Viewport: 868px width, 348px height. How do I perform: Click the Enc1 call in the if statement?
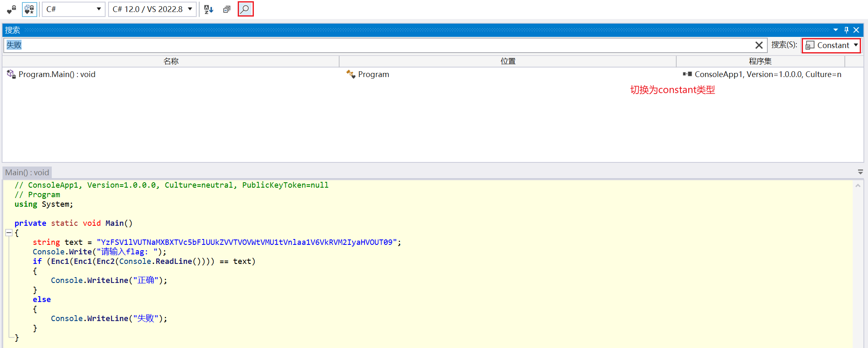(60, 261)
